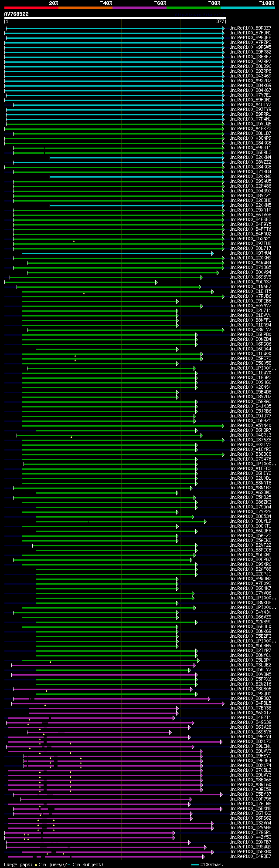279x868 pixels.
Task: Click the query end position 377
Action: click(x=220, y=21)
